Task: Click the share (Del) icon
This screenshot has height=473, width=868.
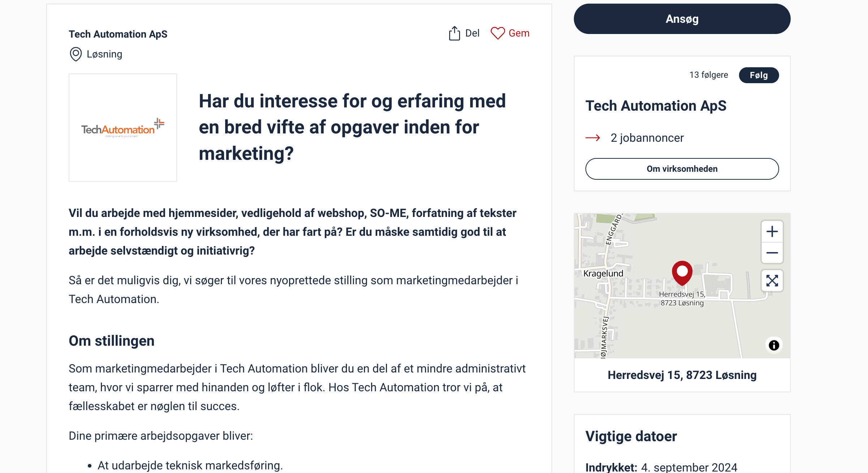Action: 454,33
